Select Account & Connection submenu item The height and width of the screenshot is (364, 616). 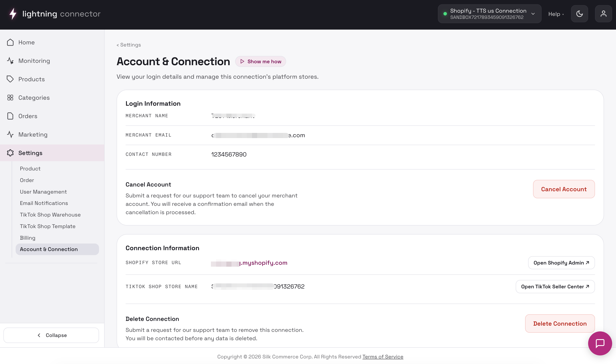[57, 249]
